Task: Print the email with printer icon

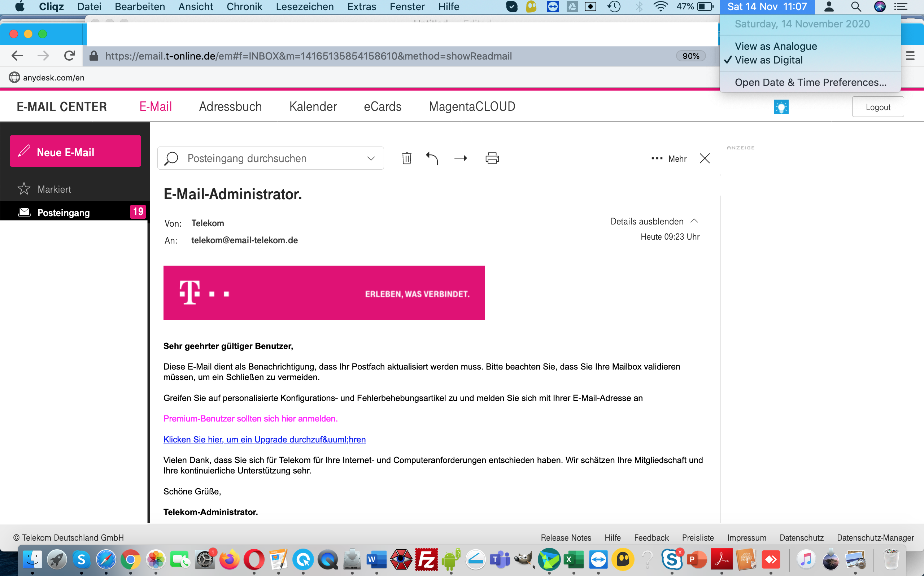Action: [492, 158]
